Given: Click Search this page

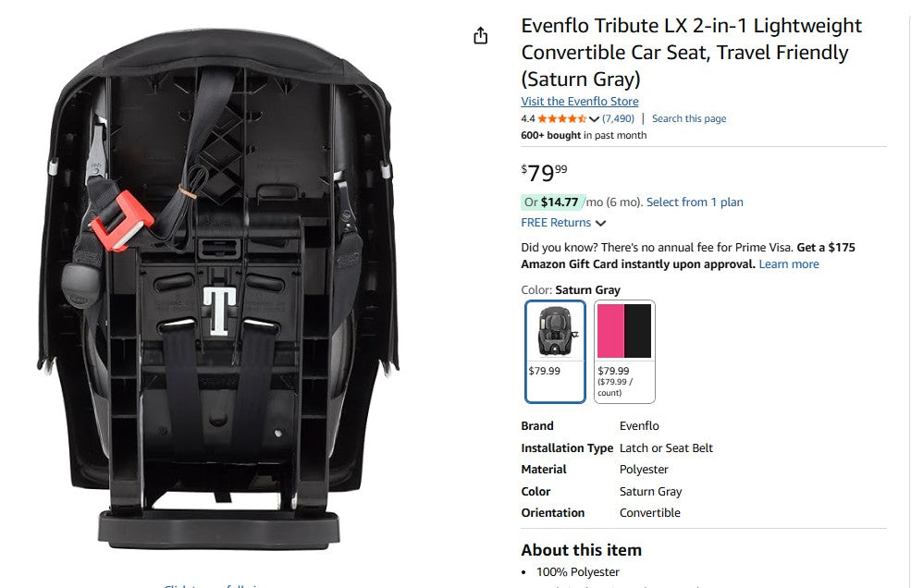Looking at the screenshot, I should (688, 118).
